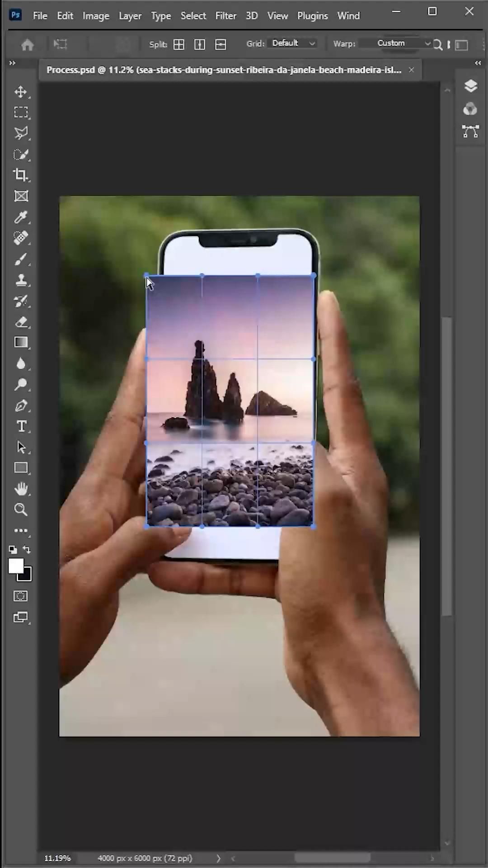
Task: Toggle Quick Mask mode
Action: pos(20,596)
